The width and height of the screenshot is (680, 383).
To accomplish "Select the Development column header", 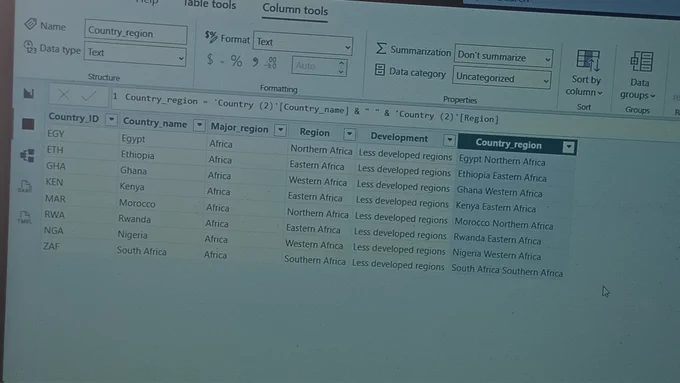I will (399, 138).
